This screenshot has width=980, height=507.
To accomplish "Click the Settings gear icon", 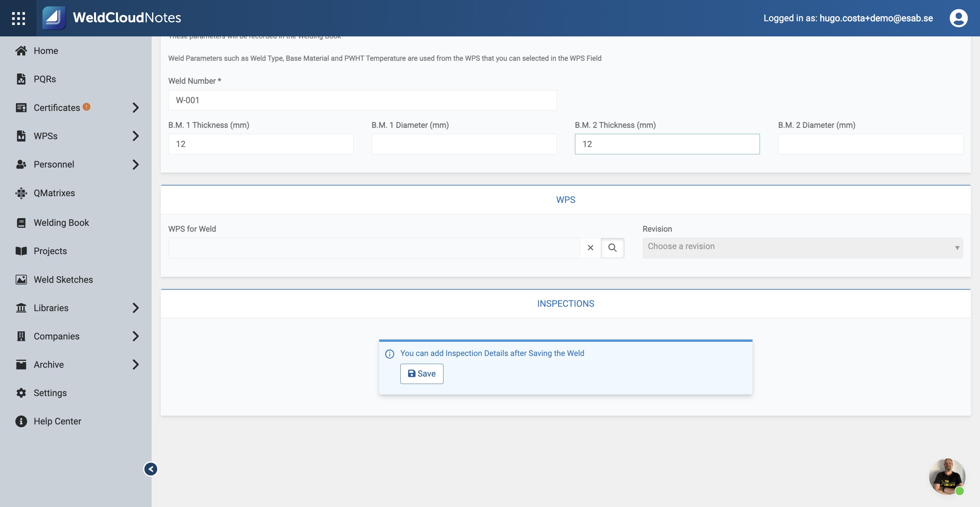I will point(21,393).
